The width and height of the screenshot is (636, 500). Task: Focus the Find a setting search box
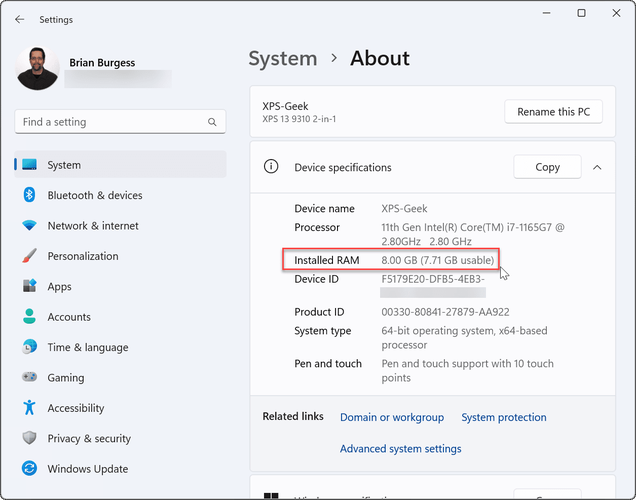(120, 122)
